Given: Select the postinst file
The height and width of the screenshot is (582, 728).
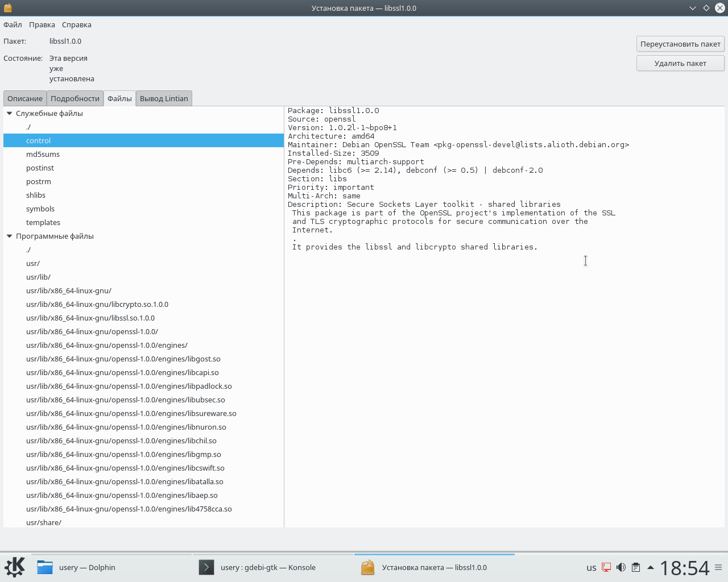Looking at the screenshot, I should click(143, 168).
